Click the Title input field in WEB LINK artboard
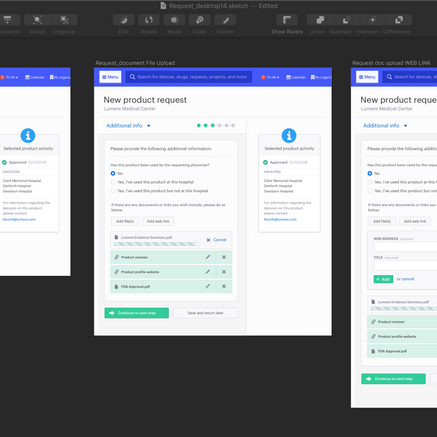Image resolution: width=437 pixels, height=437 pixels. coord(405,266)
